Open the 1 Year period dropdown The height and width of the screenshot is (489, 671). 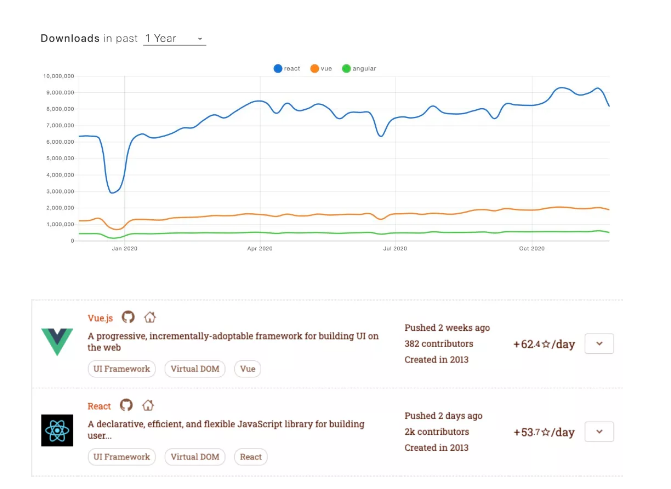tap(174, 39)
